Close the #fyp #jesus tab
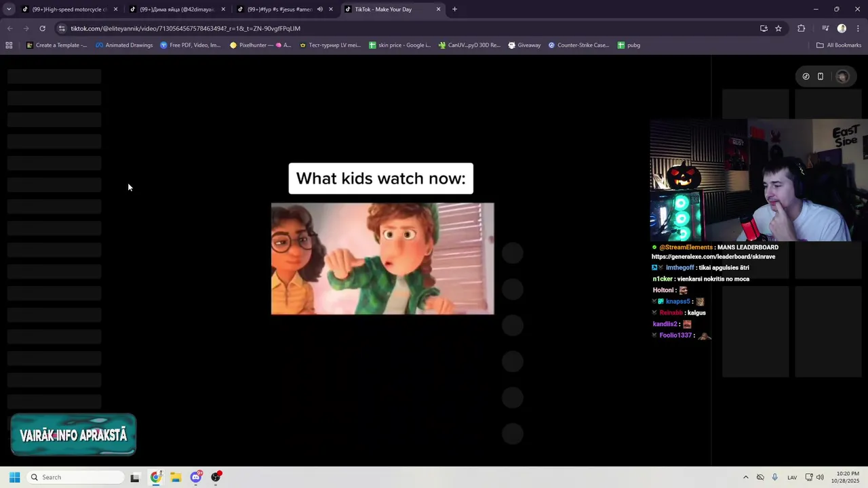The width and height of the screenshot is (868, 488). coord(331,9)
